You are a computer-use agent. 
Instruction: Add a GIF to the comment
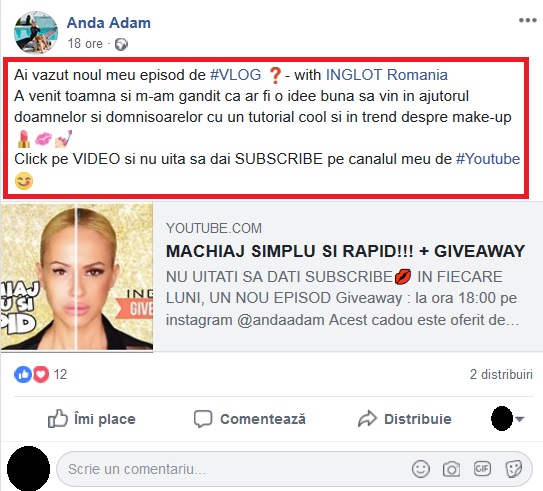click(482, 469)
